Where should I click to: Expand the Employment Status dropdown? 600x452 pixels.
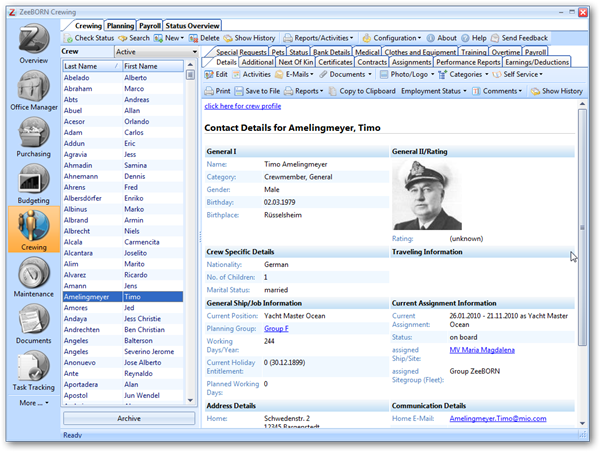434,91
